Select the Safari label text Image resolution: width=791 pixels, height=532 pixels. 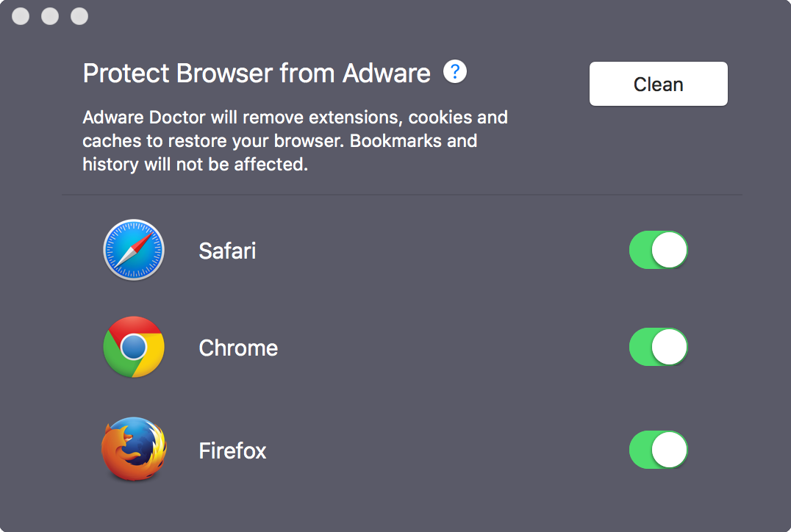coord(227,251)
